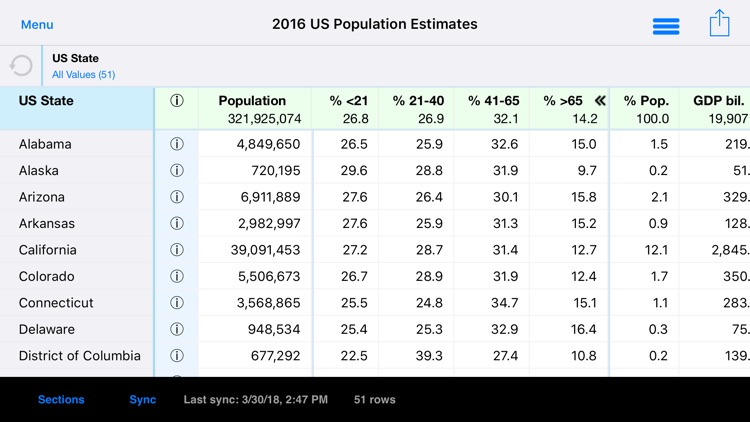
Task: Open Sections in bottom bar
Action: [x=61, y=400]
